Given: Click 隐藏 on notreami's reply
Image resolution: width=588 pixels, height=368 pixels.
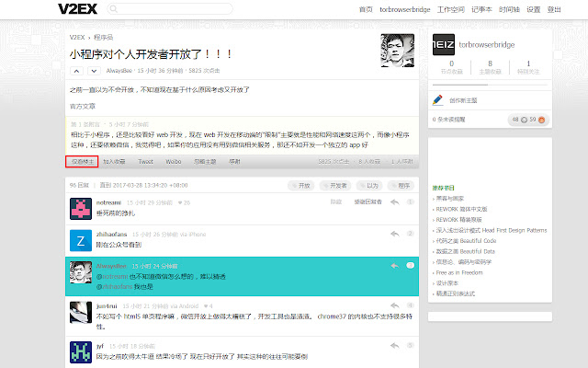Looking at the screenshot, I should pyautogui.click(x=336, y=202).
